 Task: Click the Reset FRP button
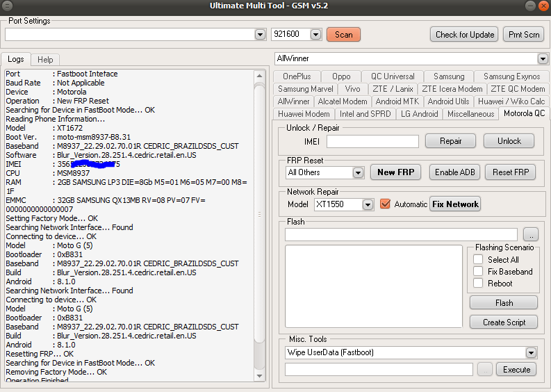tap(511, 172)
